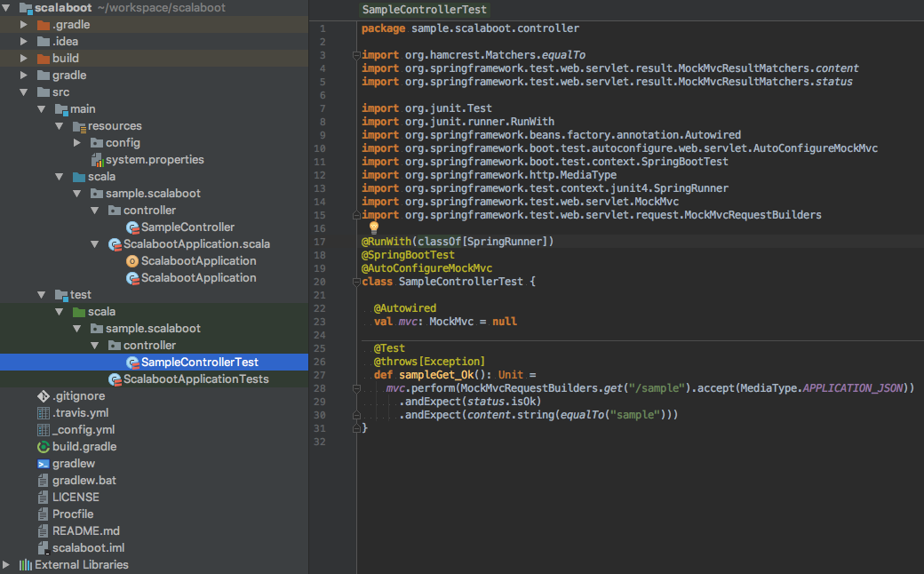Viewport: 924px width, 574px height.
Task: Collapse the main folder
Action: [x=41, y=109]
